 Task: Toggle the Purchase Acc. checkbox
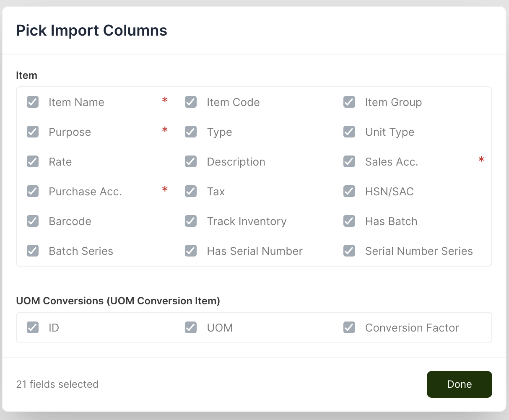pyautogui.click(x=33, y=191)
